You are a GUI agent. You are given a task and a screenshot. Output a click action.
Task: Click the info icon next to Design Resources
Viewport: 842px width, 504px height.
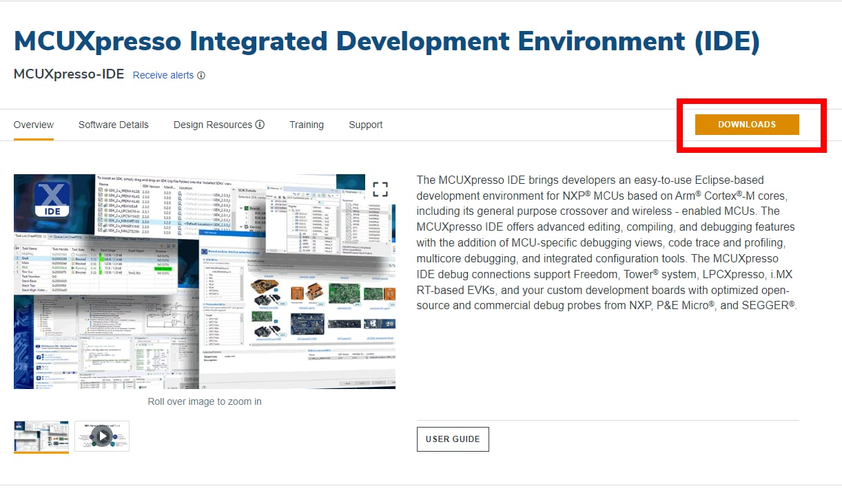click(x=260, y=125)
